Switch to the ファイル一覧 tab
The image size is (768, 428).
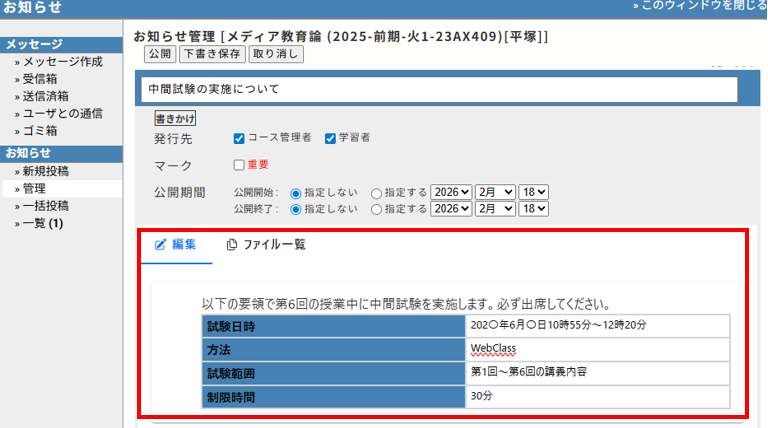click(266, 244)
